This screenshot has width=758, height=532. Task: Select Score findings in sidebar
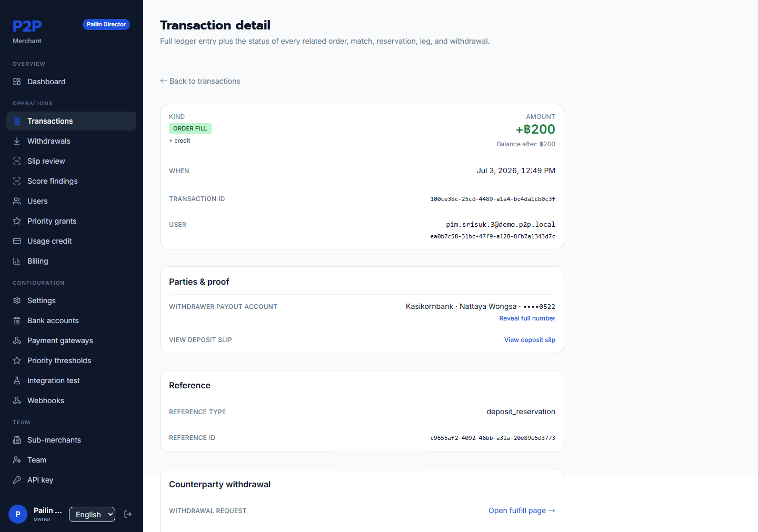(x=71, y=181)
